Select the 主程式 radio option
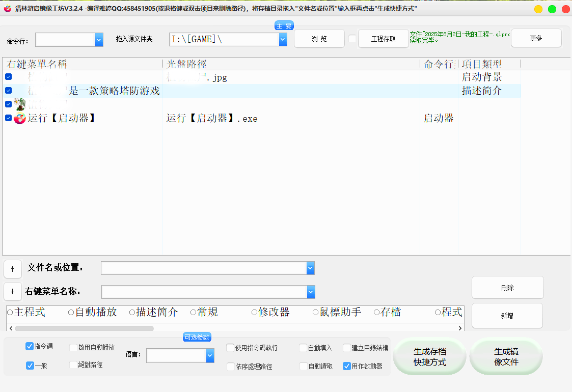The image size is (572, 392). [9, 312]
